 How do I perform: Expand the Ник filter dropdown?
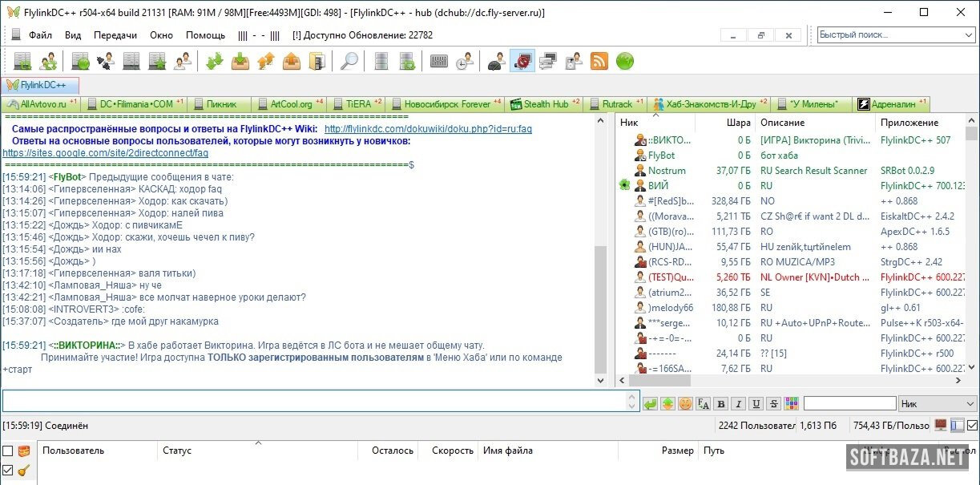[x=970, y=403]
